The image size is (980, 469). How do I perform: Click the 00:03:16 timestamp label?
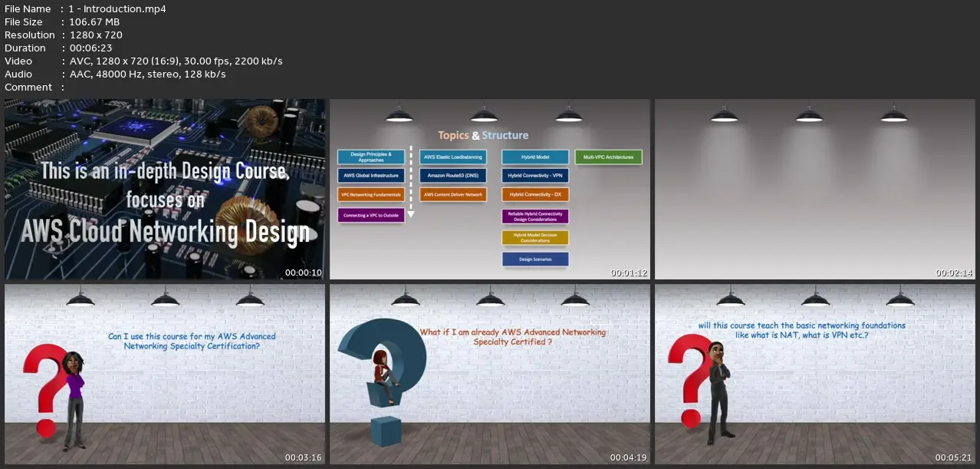[304, 458]
